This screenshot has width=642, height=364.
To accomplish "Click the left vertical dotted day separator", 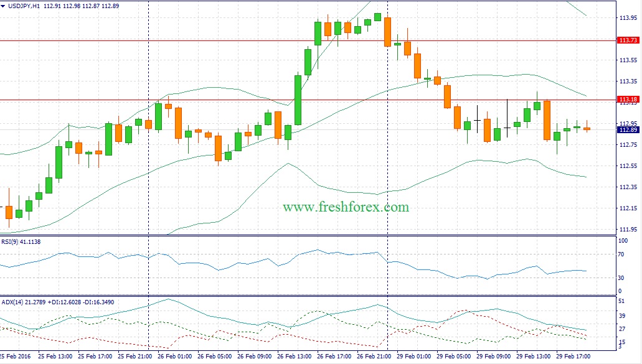I will (x=148, y=187).
